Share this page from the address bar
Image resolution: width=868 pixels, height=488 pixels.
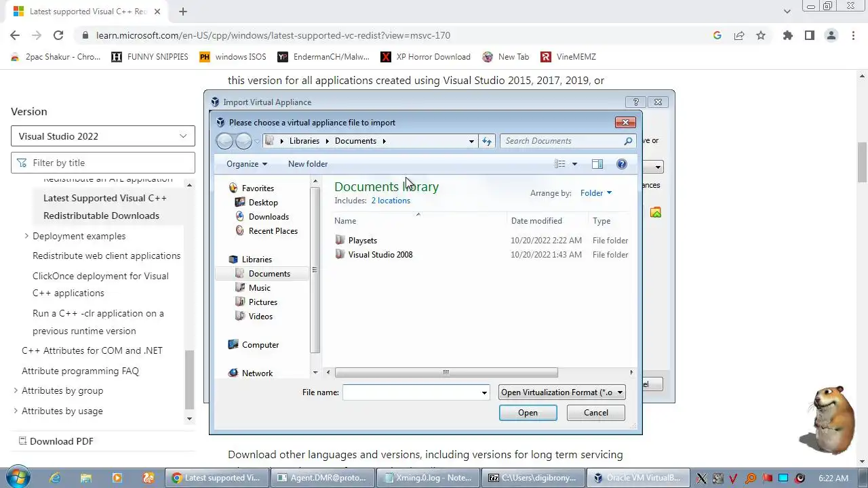pos(739,35)
